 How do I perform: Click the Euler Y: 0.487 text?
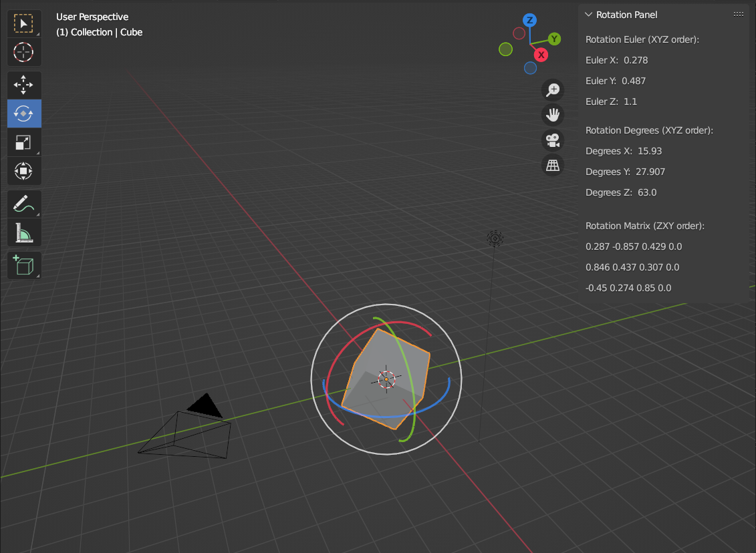[616, 81]
